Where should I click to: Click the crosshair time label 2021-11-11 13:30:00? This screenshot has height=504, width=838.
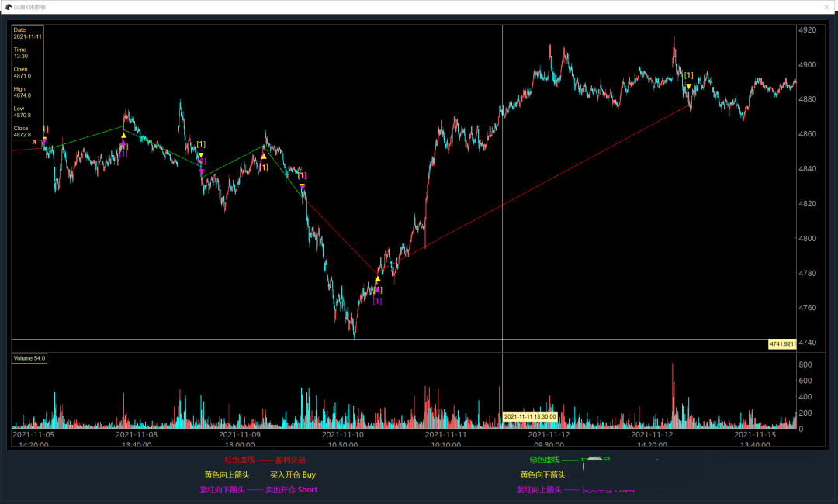tap(531, 416)
